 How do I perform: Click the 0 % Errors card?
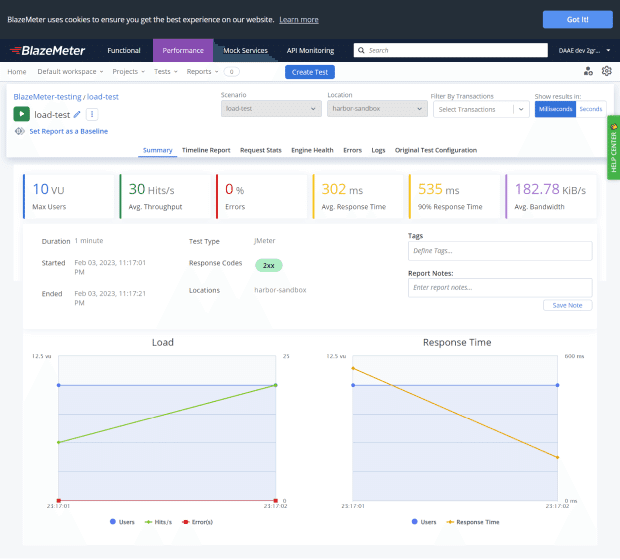[x=261, y=196]
